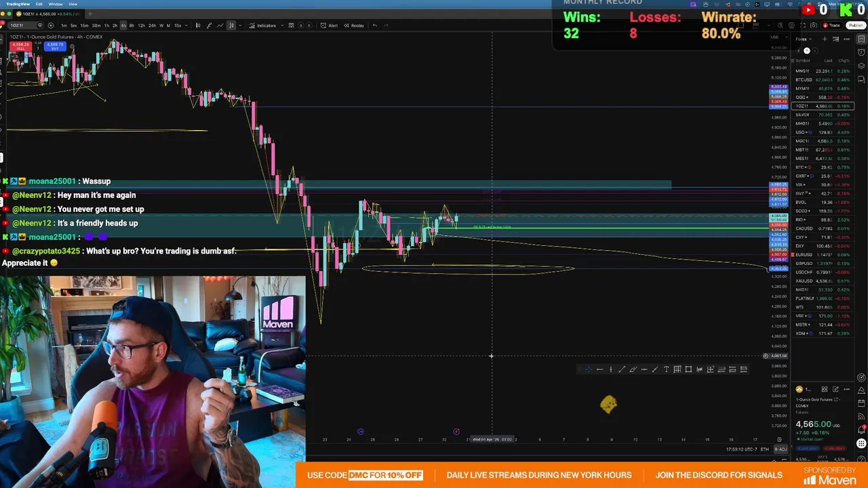This screenshot has width=868, height=488.
Task: Open the news feed sidebar icon
Action: [861, 416]
